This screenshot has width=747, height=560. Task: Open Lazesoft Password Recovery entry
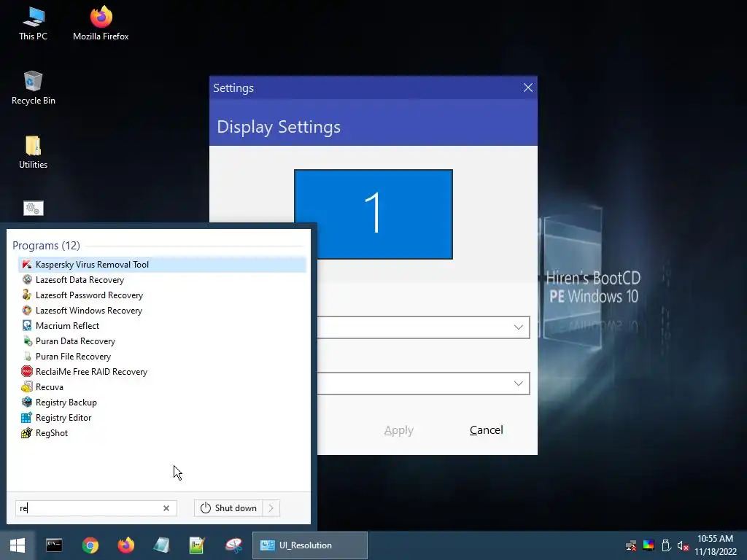click(161, 295)
